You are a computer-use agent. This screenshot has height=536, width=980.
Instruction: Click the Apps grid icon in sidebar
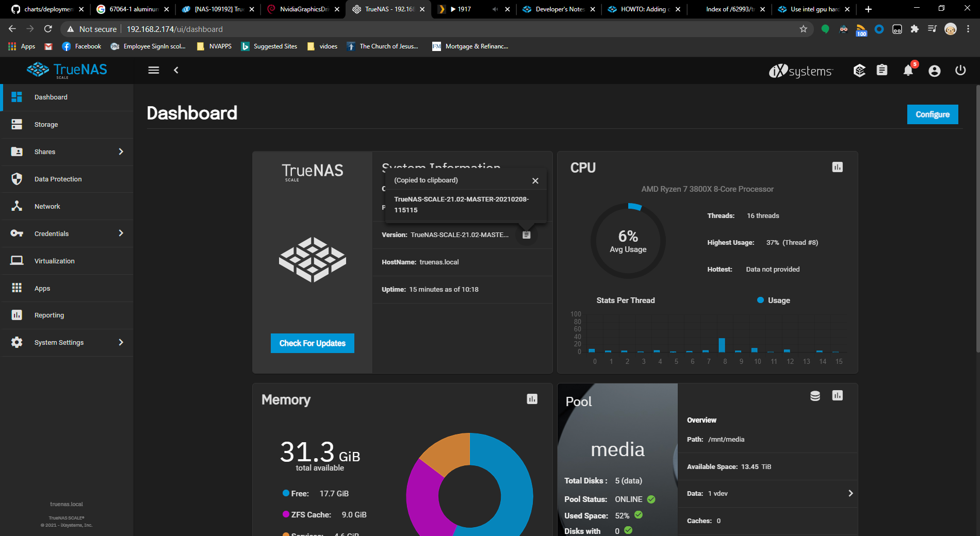(17, 288)
